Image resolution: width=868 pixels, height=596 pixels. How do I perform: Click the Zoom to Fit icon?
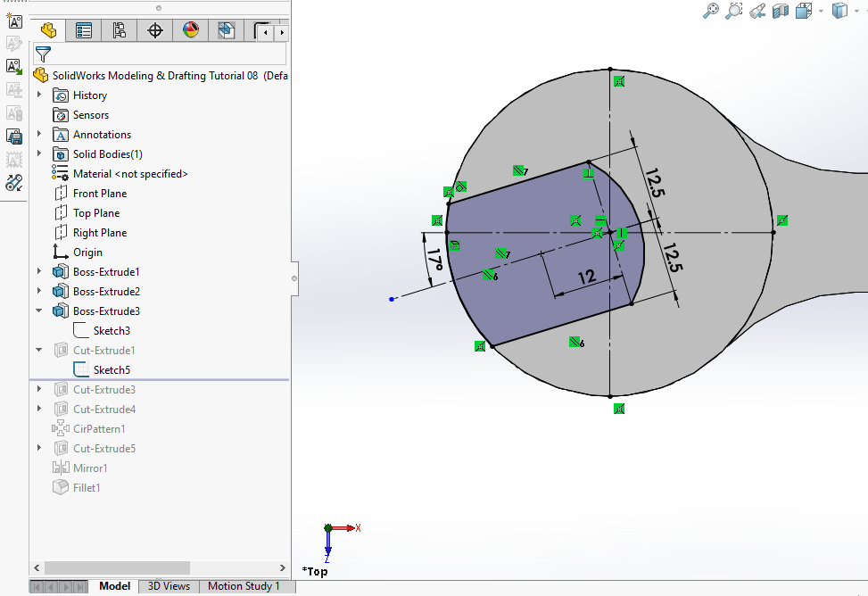click(x=711, y=11)
